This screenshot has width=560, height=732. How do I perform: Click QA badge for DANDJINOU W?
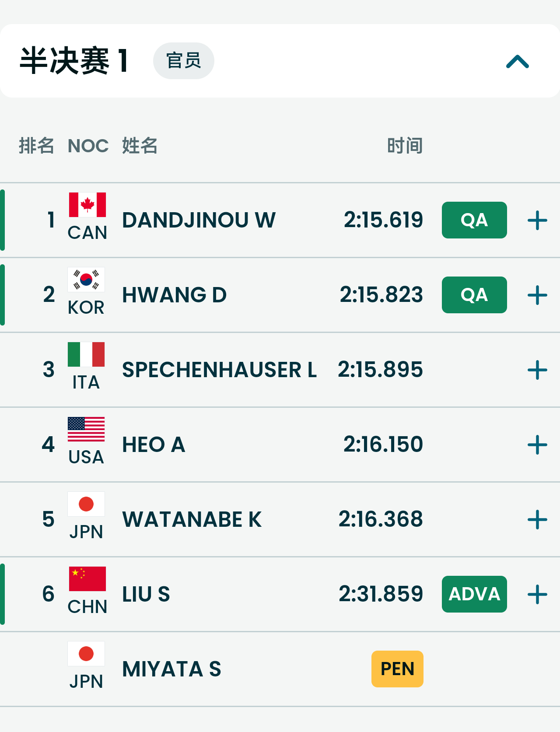474,220
